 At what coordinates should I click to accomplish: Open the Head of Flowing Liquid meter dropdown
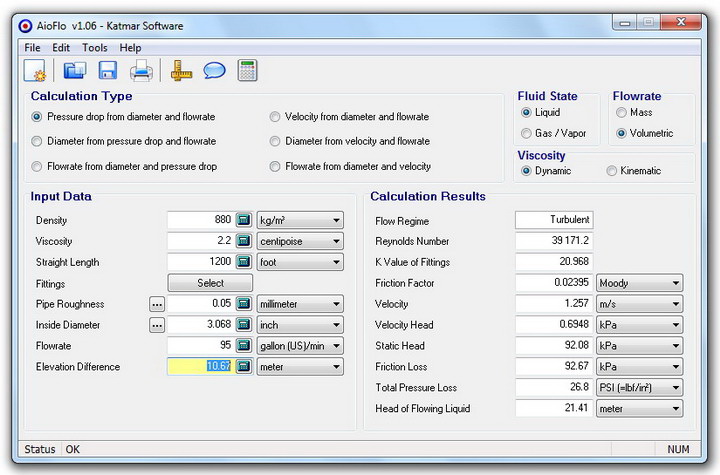coord(639,408)
